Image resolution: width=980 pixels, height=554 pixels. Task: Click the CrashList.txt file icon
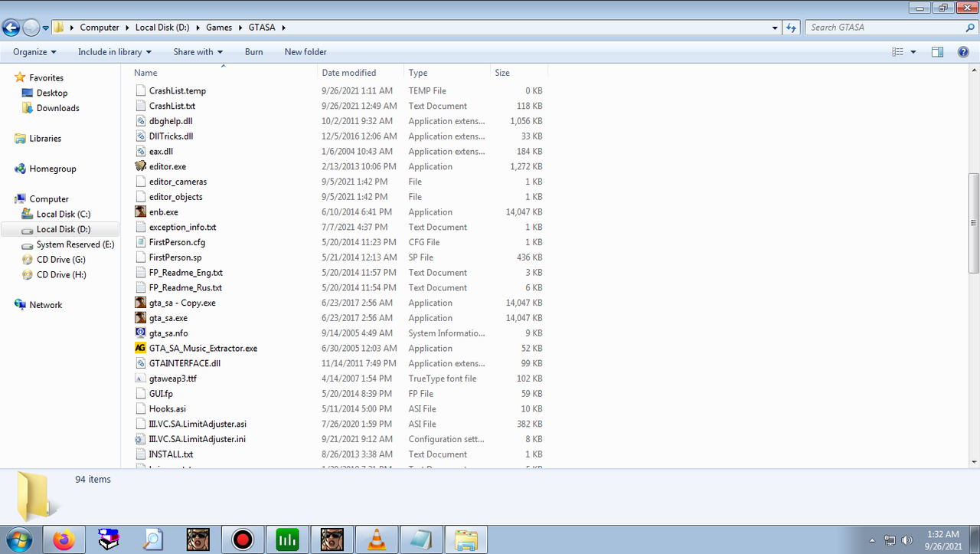pos(140,106)
